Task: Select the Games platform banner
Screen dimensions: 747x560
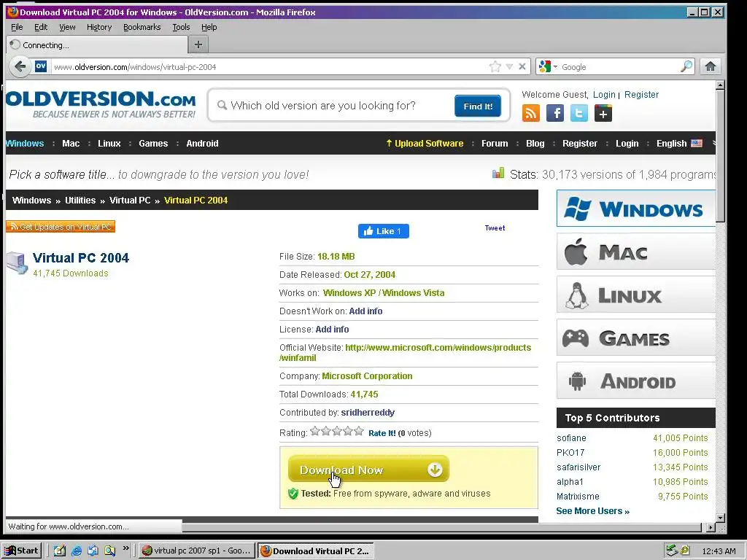Action: click(636, 337)
